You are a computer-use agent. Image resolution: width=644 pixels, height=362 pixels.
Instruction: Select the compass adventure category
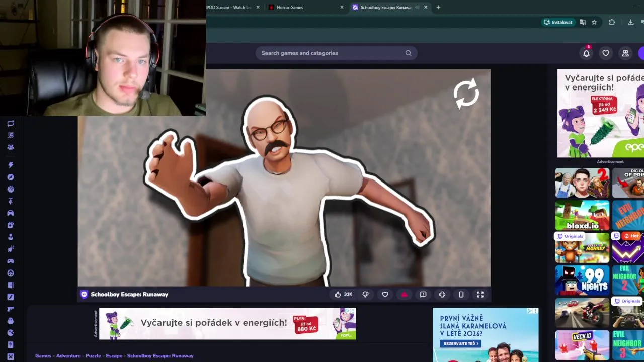click(11, 177)
